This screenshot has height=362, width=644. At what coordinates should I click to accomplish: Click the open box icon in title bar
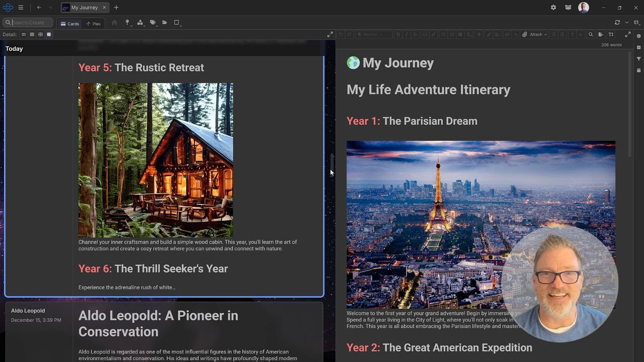(x=568, y=8)
